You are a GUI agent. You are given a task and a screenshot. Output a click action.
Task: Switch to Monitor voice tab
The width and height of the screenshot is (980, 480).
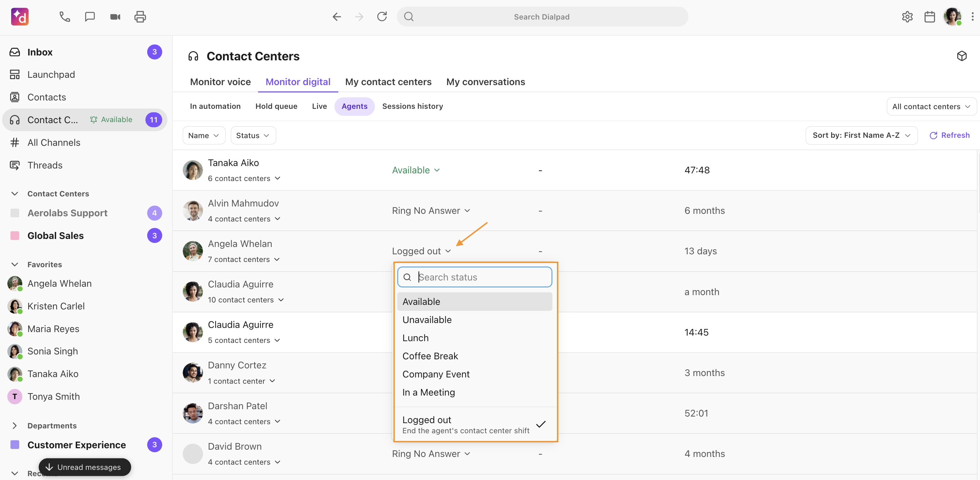220,82
